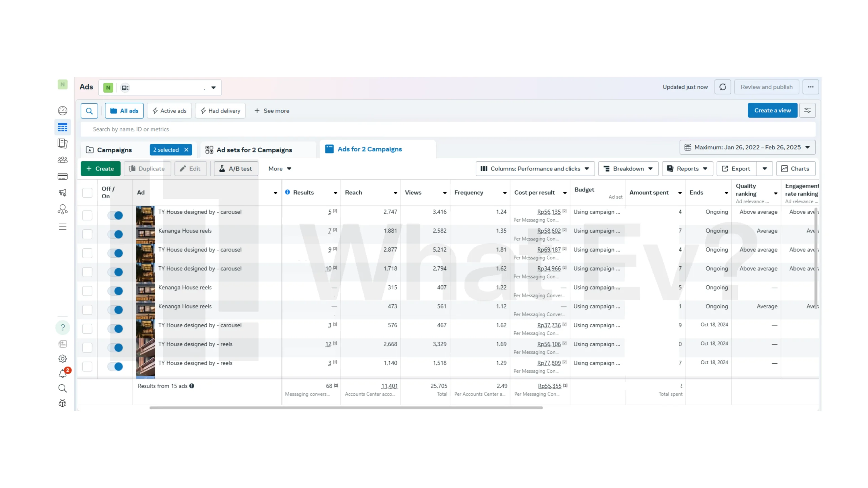
Task: Click the refresh data icon
Action: point(722,87)
